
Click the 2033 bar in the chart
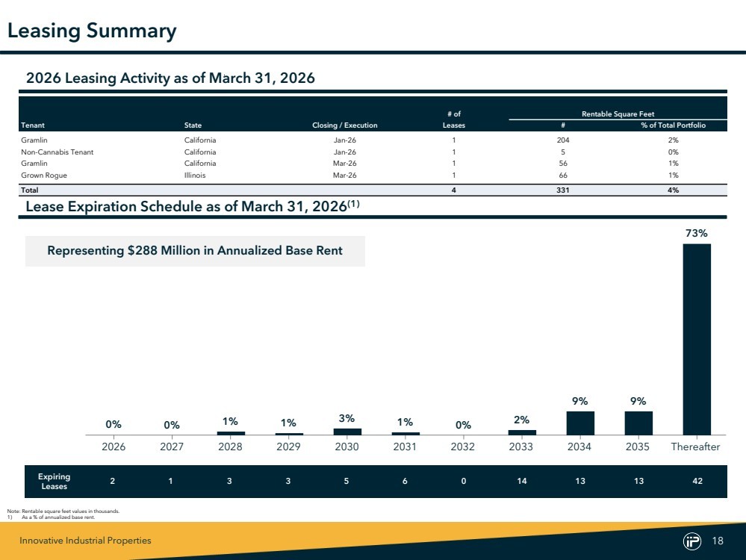pos(522,432)
